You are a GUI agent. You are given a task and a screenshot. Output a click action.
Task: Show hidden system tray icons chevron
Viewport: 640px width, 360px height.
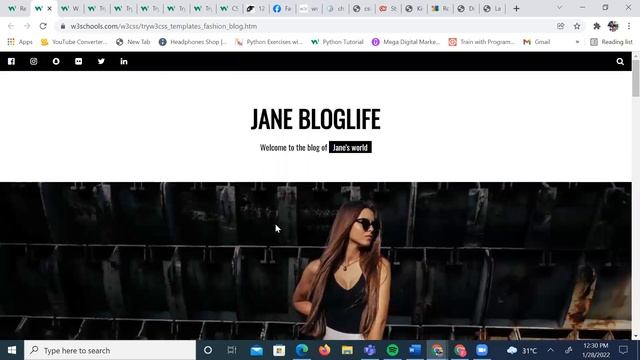click(550, 350)
